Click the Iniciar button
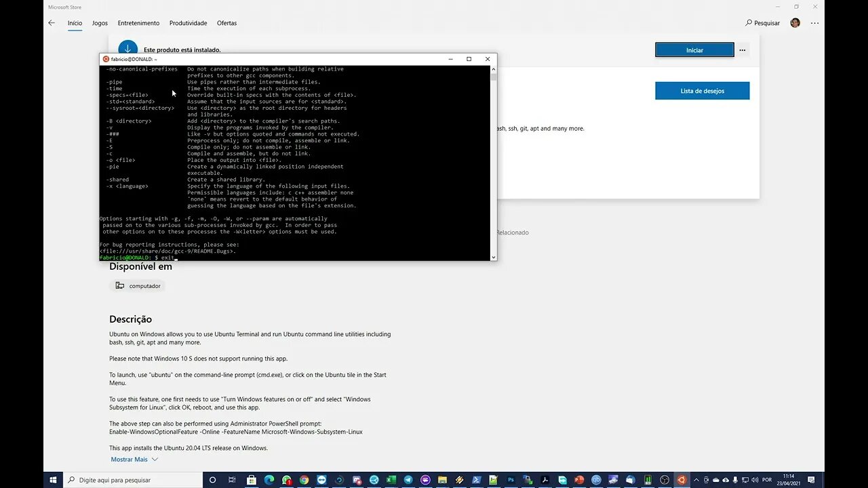The height and width of the screenshot is (488, 868). [694, 50]
